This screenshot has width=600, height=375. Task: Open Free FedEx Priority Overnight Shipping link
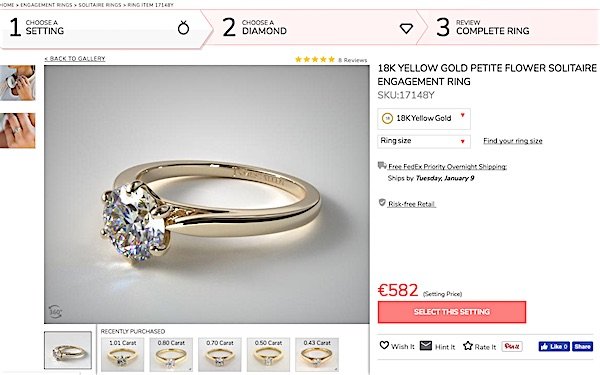[447, 166]
